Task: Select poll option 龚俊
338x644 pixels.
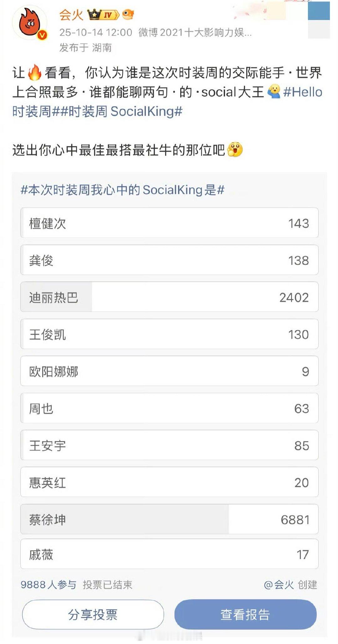Action: click(x=169, y=260)
